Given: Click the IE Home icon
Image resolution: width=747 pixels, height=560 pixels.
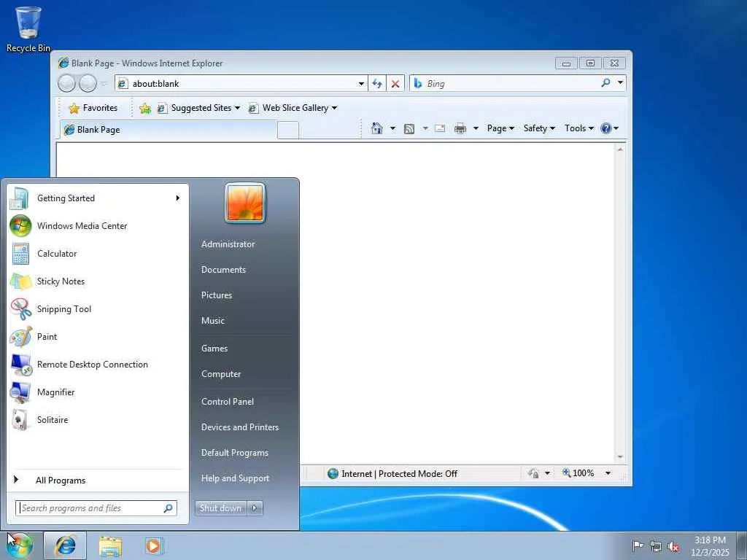Looking at the screenshot, I should [x=377, y=128].
